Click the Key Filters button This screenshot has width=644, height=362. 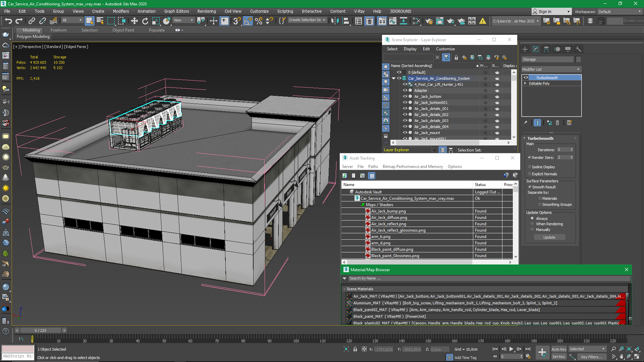592,357
